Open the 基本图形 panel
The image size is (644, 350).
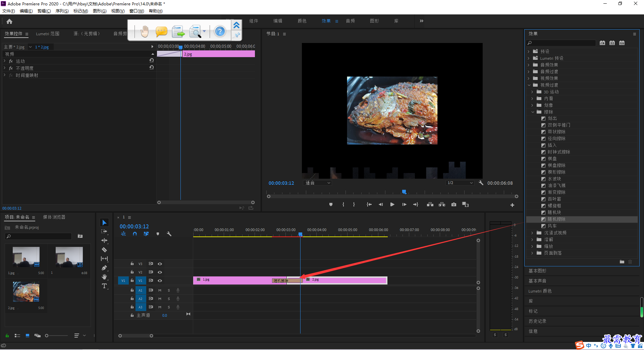[x=537, y=271]
